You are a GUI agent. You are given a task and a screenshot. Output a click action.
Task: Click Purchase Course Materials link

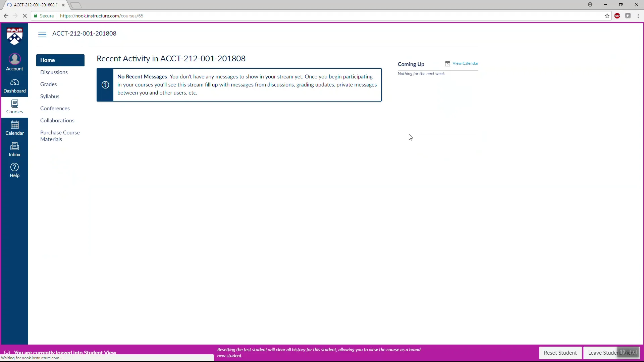(x=60, y=136)
